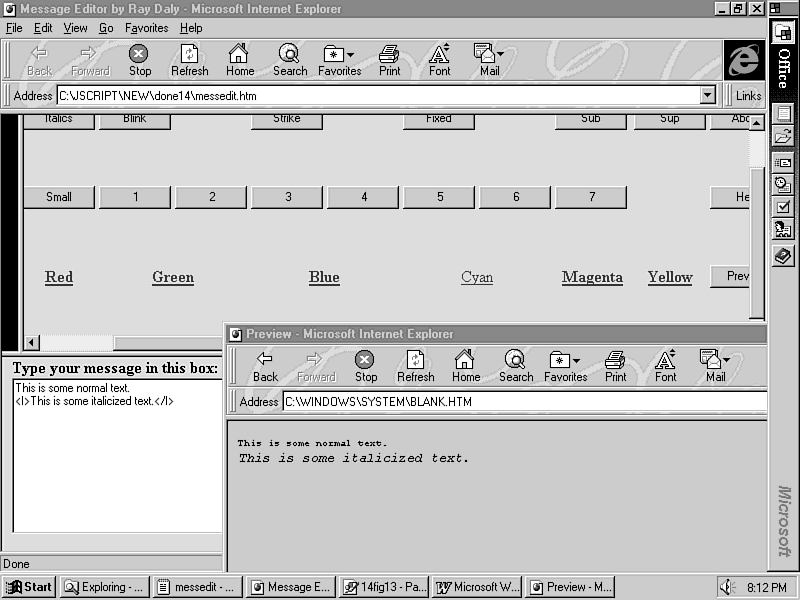
Task: Open Mail dropdown in the Preview window
Action: [726, 360]
